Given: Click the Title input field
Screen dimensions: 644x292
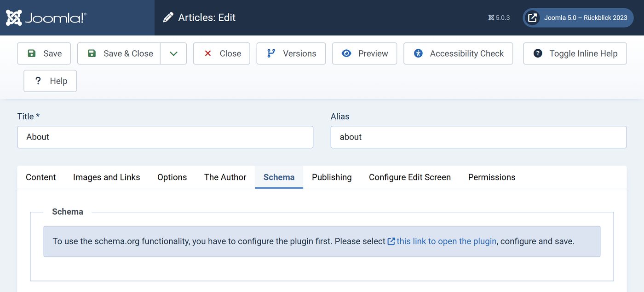Looking at the screenshot, I should point(165,137).
